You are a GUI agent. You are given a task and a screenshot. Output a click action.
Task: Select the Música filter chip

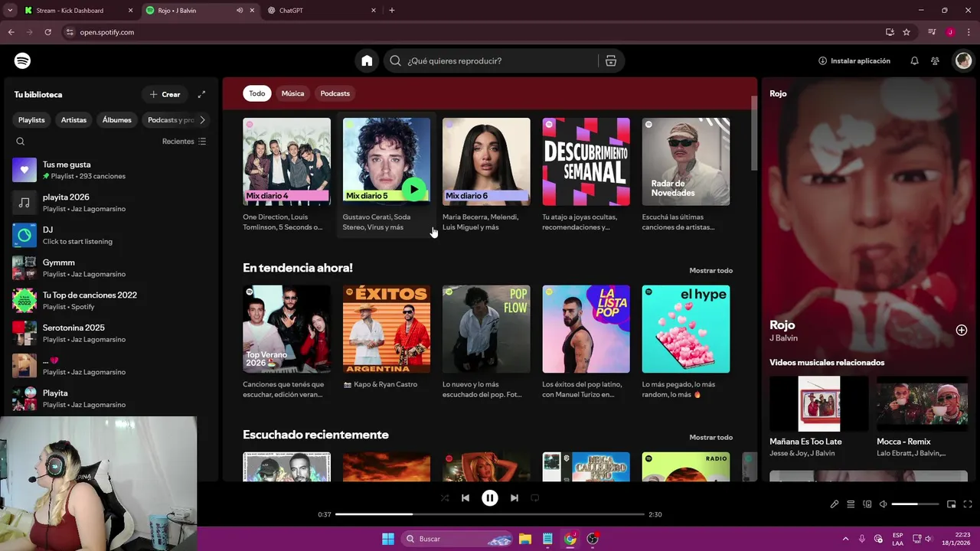click(292, 93)
